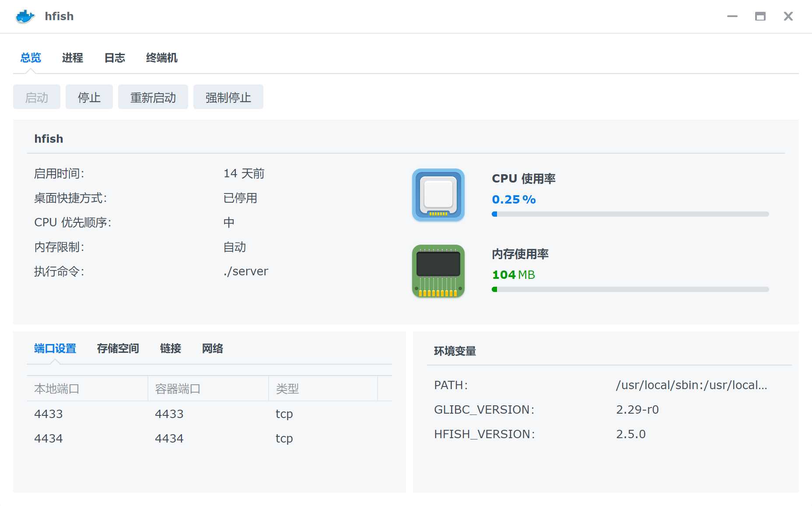Screen dimensions: 812x506
Task: Maximize the hfish window
Action: pyautogui.click(x=760, y=17)
